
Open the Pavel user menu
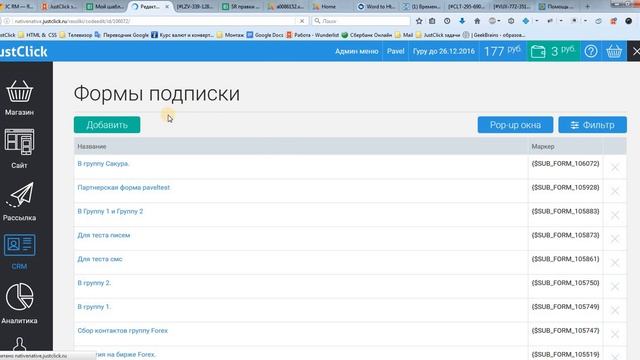[x=396, y=51]
